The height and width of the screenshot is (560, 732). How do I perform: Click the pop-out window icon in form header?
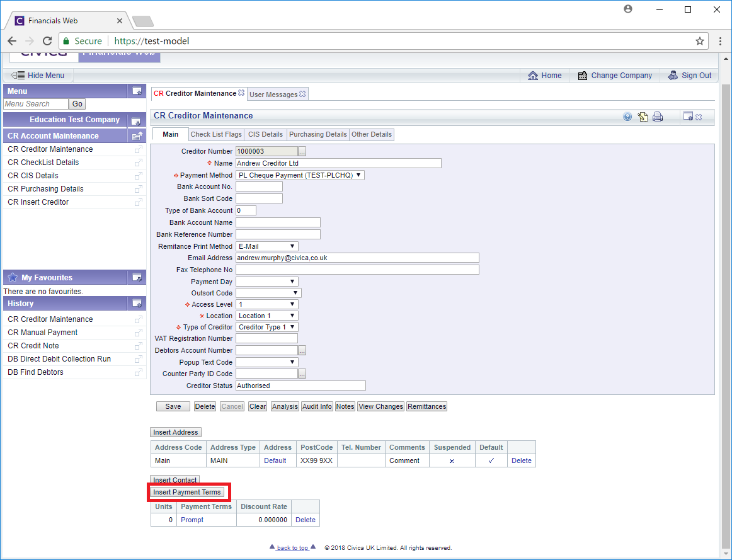[688, 117]
